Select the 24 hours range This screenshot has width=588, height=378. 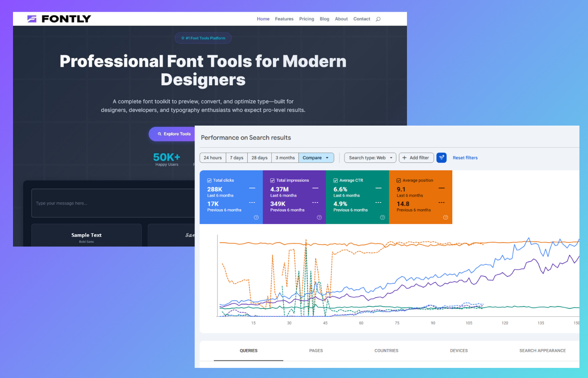point(213,158)
